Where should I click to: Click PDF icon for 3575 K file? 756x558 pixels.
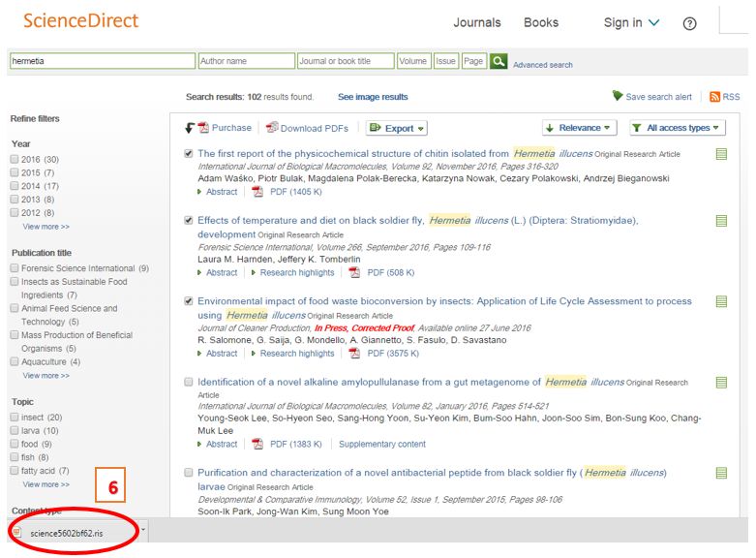354,354
